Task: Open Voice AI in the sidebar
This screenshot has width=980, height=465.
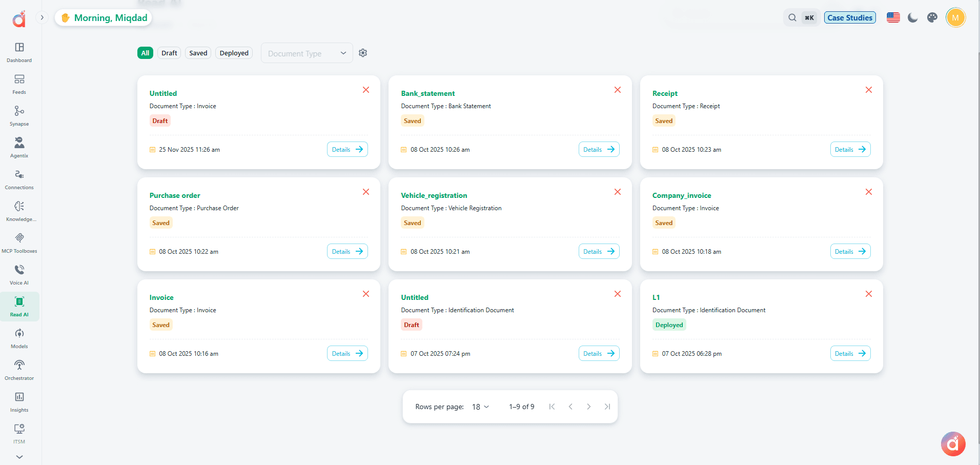Action: (19, 275)
